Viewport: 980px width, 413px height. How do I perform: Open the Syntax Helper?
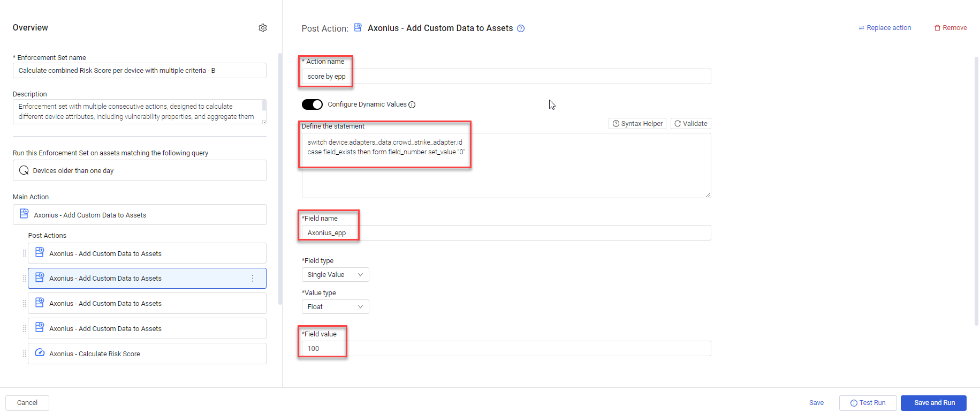click(637, 124)
